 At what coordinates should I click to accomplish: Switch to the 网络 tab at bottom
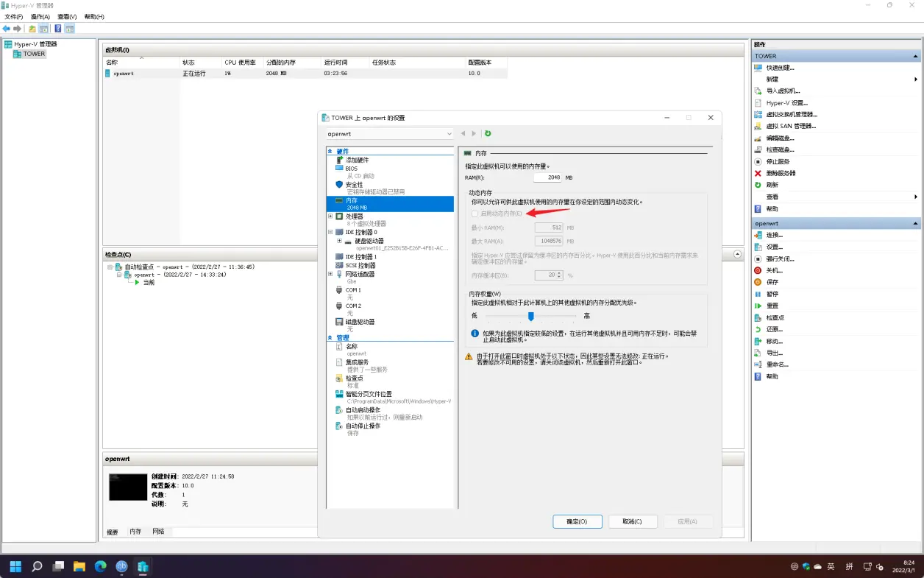tap(158, 532)
